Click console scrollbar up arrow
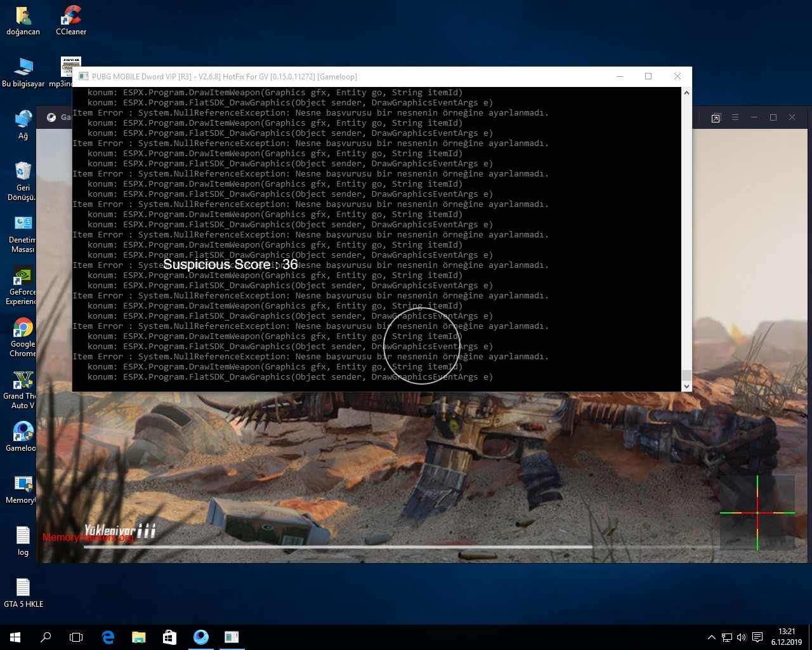Viewport: 812px width, 650px height. pyautogui.click(x=686, y=93)
